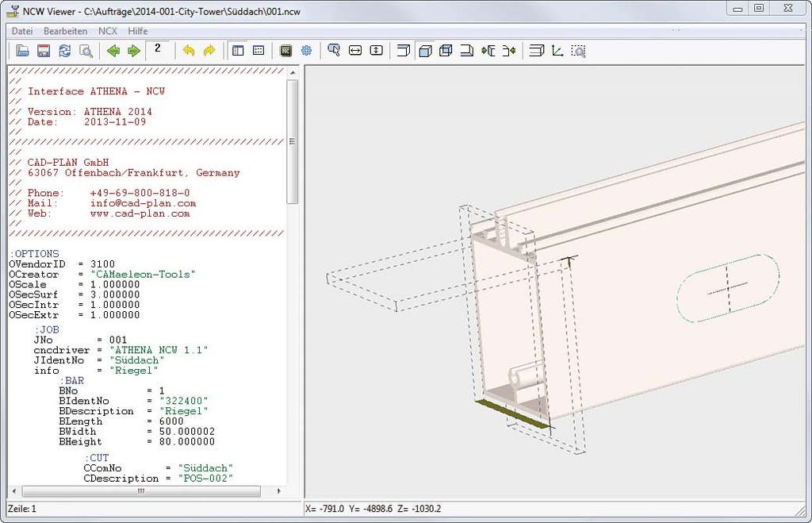Click the ':OPTIONS' section line

pyautogui.click(x=34, y=253)
